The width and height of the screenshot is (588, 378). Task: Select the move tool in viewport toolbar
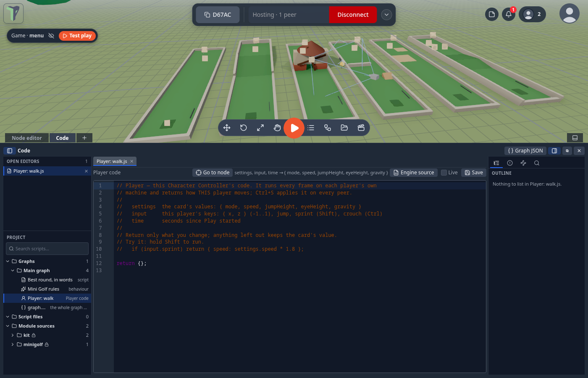pyautogui.click(x=227, y=128)
